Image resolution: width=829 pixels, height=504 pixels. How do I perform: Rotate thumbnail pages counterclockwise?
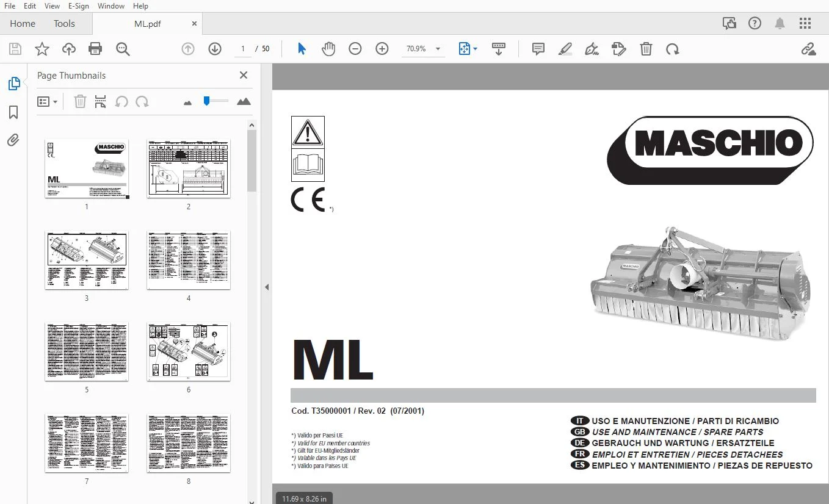point(121,102)
